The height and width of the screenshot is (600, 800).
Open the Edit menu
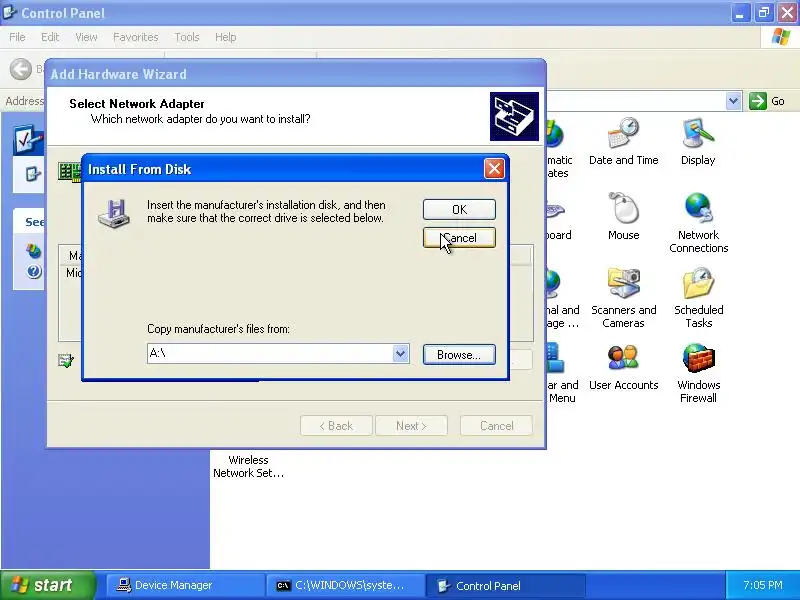pyautogui.click(x=50, y=37)
